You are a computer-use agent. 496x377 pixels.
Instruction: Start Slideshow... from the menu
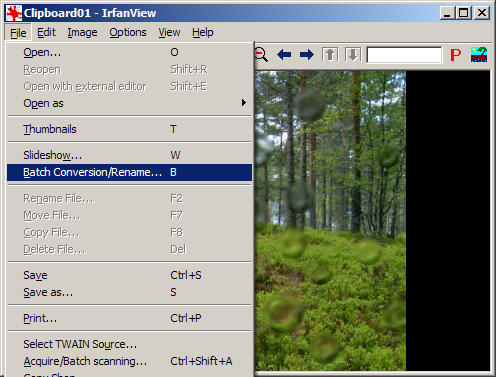(x=129, y=155)
